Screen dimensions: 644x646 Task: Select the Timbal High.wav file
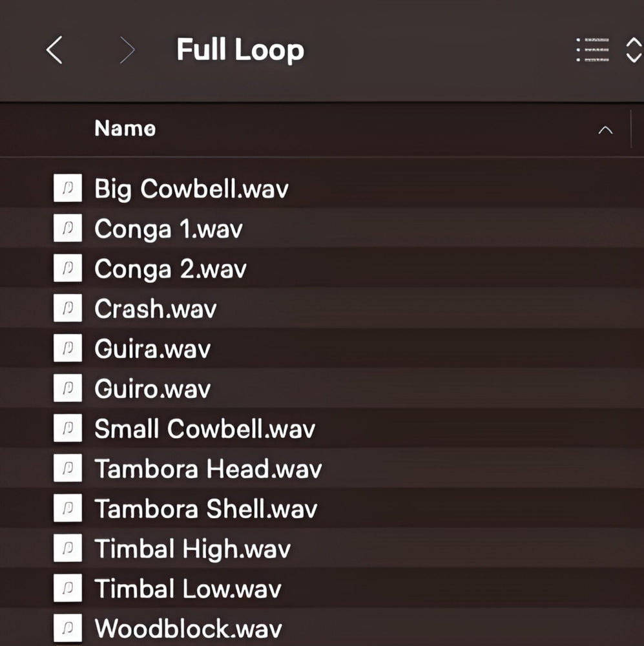tap(192, 549)
